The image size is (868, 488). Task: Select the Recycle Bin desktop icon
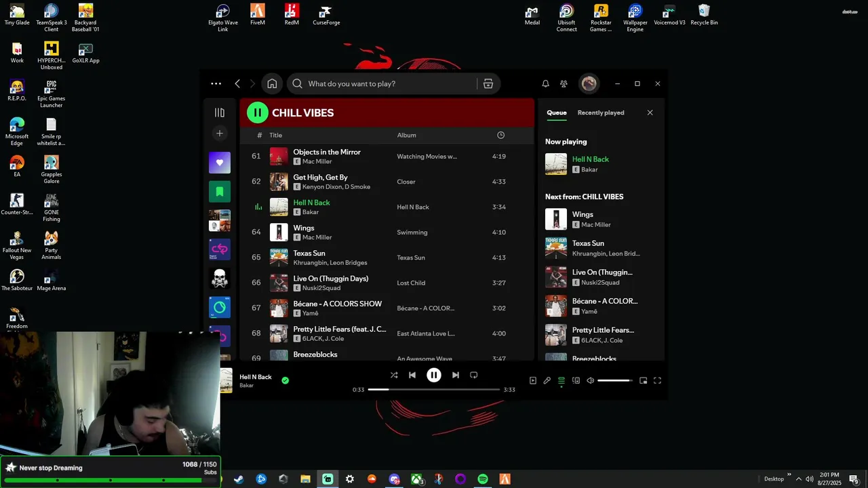[704, 15]
